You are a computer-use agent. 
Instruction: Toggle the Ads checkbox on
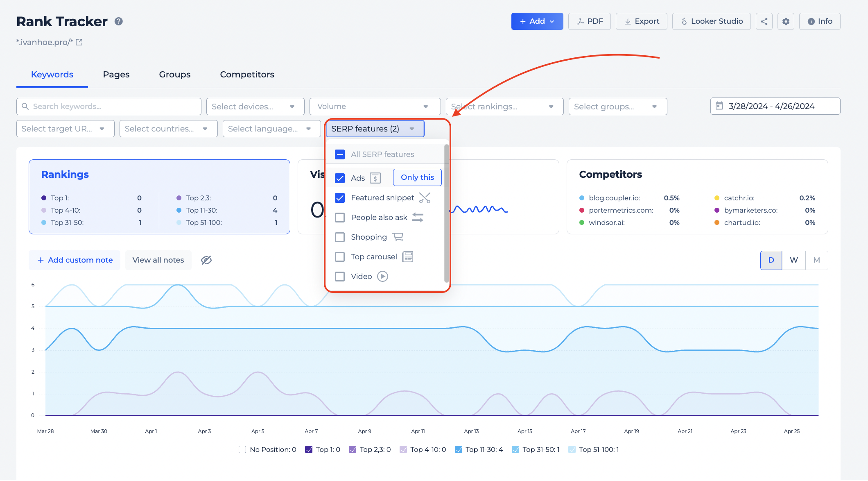[x=340, y=177]
